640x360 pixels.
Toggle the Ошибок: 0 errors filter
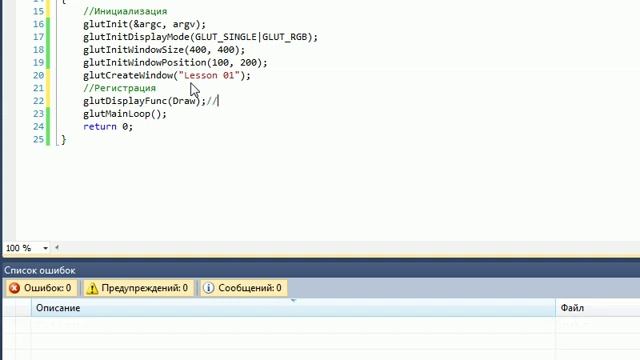click(40, 288)
